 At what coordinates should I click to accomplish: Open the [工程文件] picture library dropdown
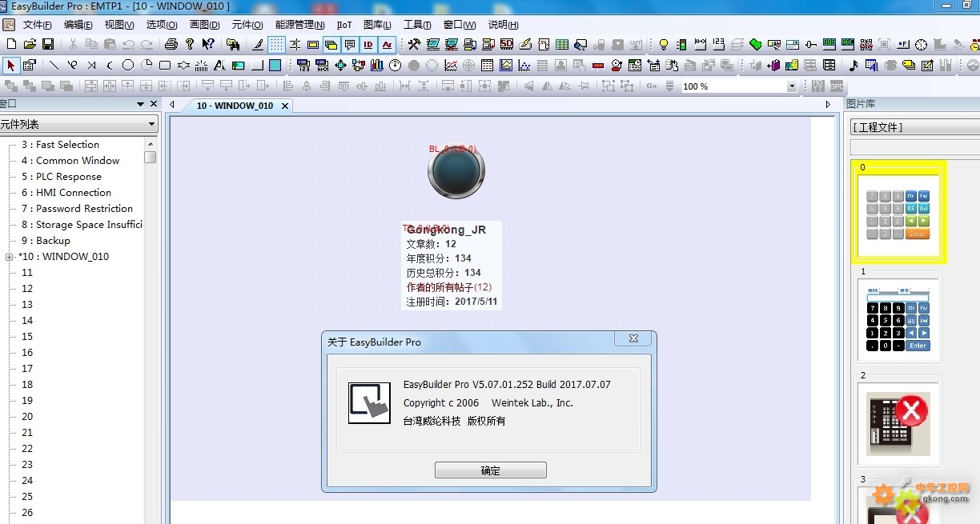[915, 127]
